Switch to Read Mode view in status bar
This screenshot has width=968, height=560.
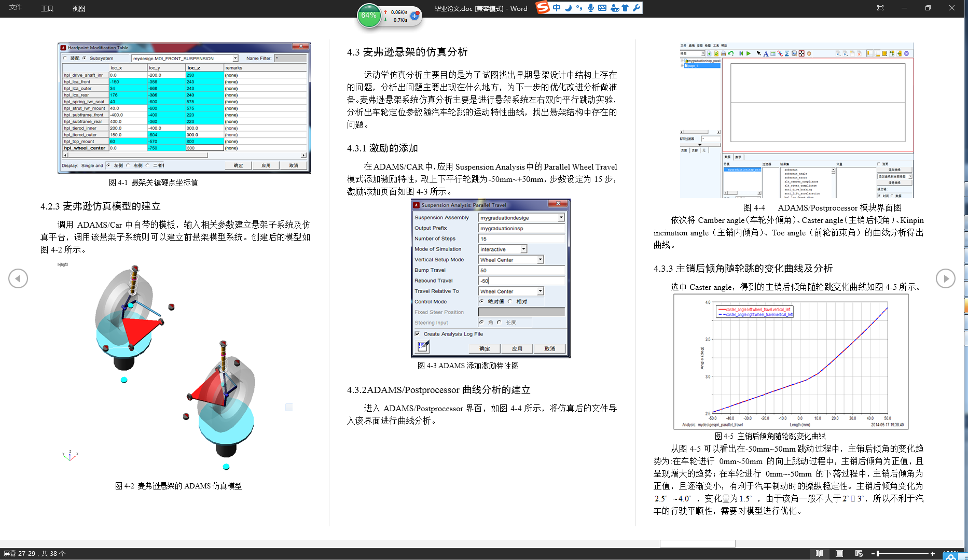pos(819,553)
